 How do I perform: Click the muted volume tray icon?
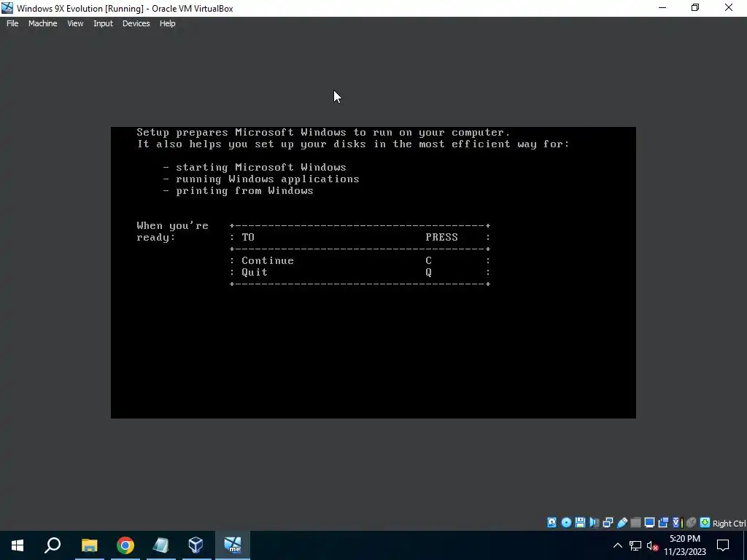click(x=652, y=545)
